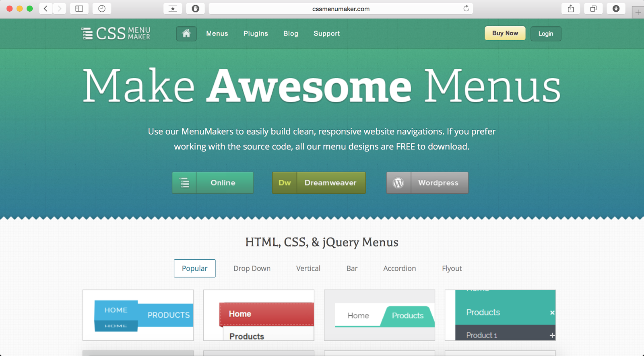Toggle the Safari sidebar icon
Image resolution: width=644 pixels, height=356 pixels.
(79, 8)
